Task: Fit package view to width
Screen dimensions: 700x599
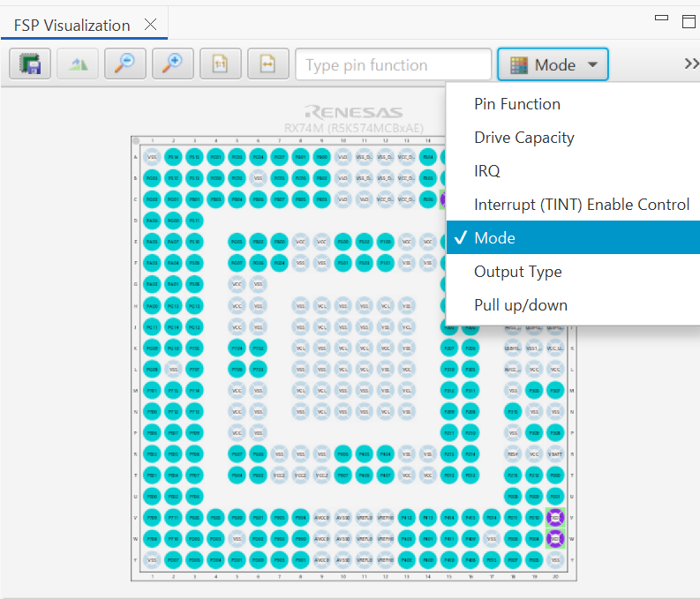Action: 268,64
